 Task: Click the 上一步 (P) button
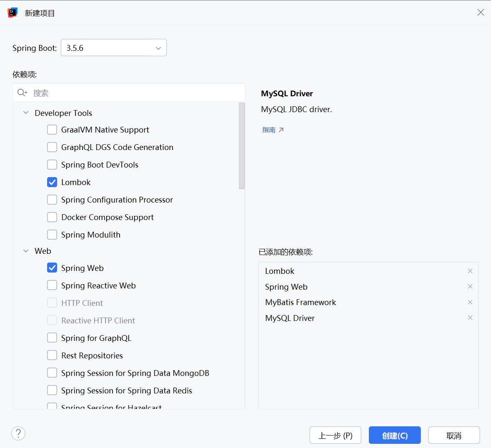336,435
